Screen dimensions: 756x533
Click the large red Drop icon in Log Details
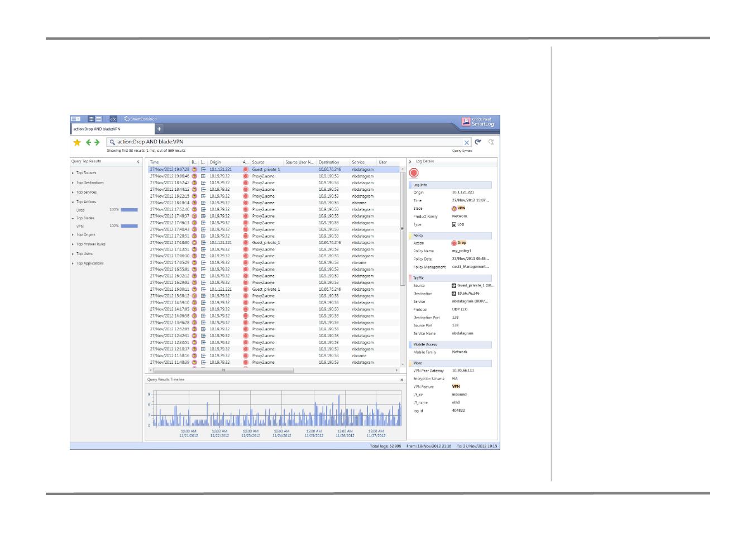(414, 173)
